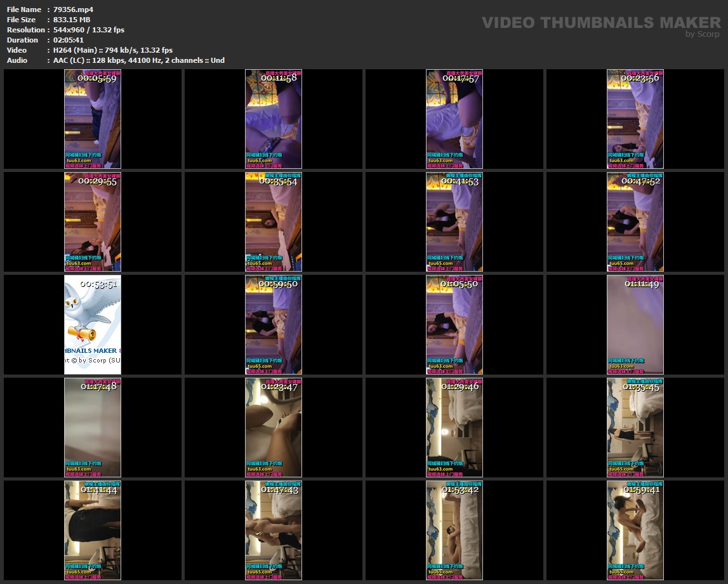728x584 pixels.
Task: Open the frame stamped 00:35:54
Action: (x=274, y=222)
